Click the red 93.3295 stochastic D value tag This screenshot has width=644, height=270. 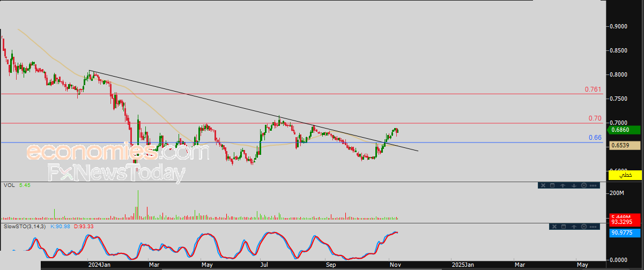(x=625, y=221)
